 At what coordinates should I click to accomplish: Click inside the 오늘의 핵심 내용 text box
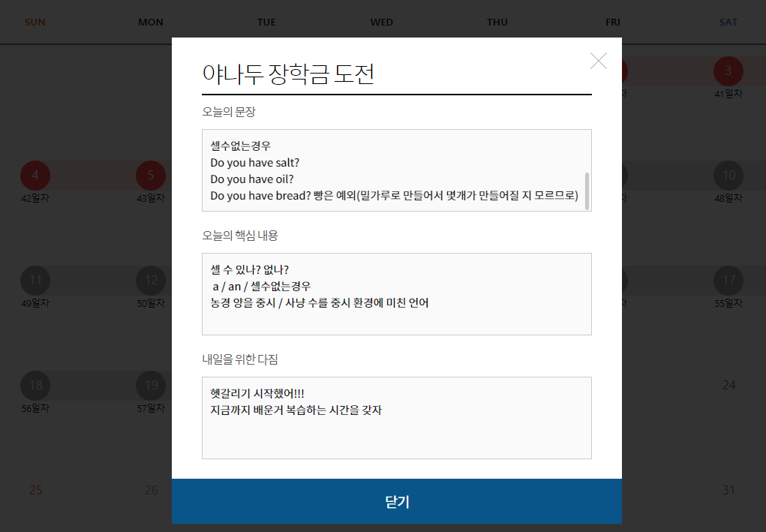click(397, 294)
